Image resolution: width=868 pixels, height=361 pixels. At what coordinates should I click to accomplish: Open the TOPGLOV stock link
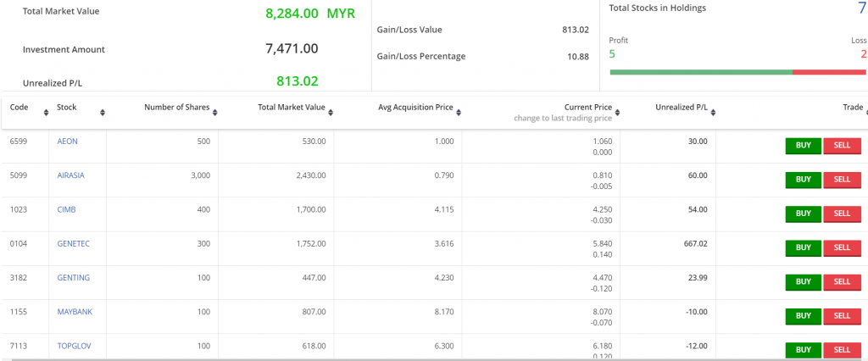coord(75,346)
